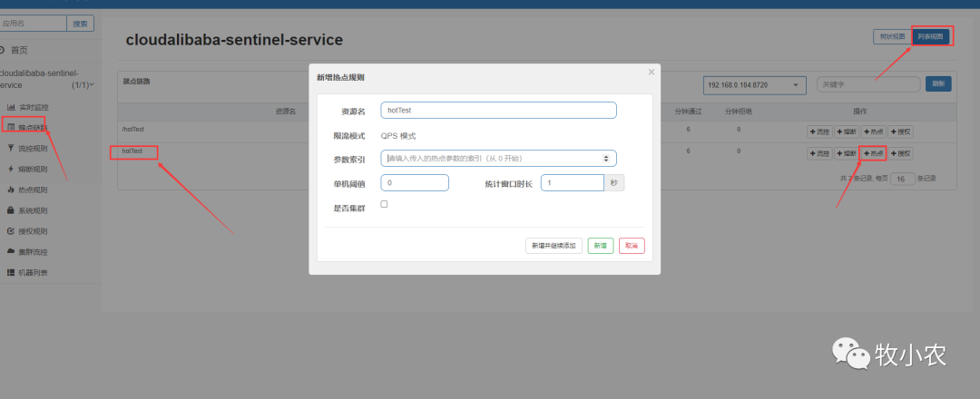Click the /hotTest resource name cell

point(133,130)
